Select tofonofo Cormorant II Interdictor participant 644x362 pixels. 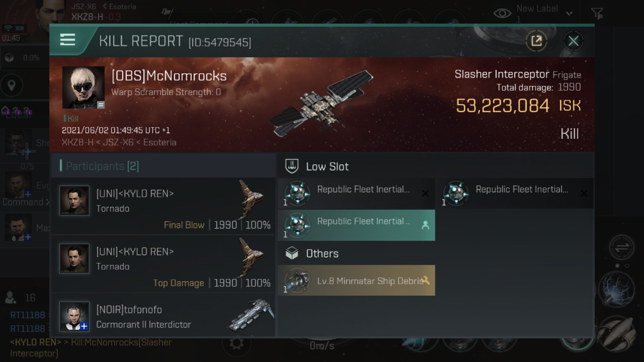coord(164,317)
